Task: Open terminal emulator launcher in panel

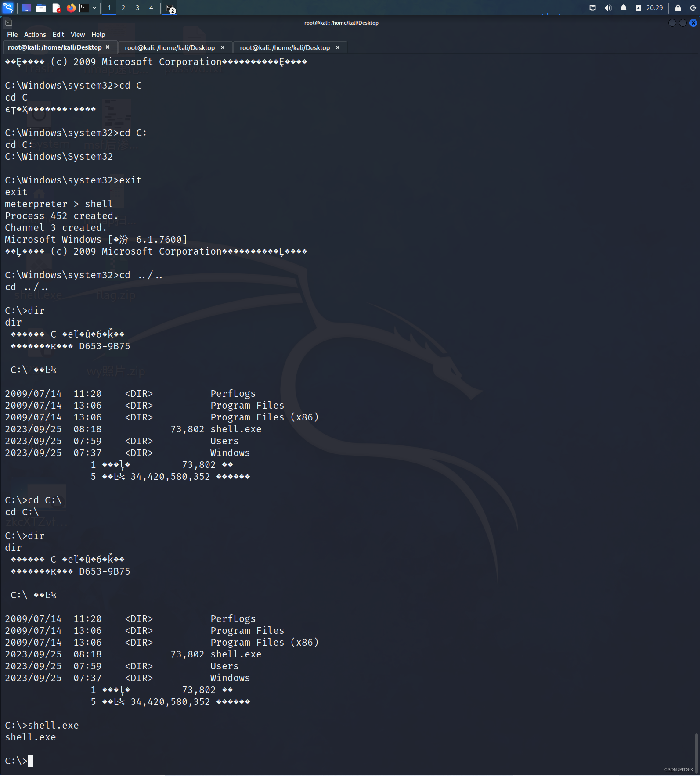Action: tap(84, 8)
